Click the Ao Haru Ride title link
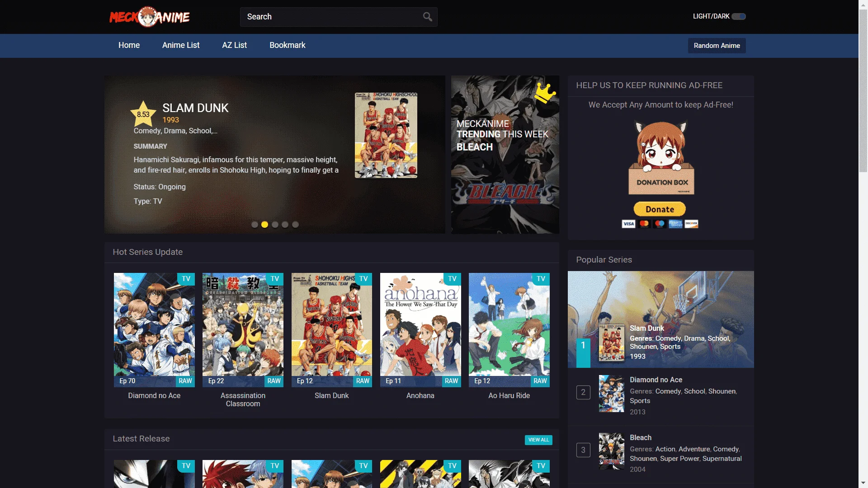 509,395
